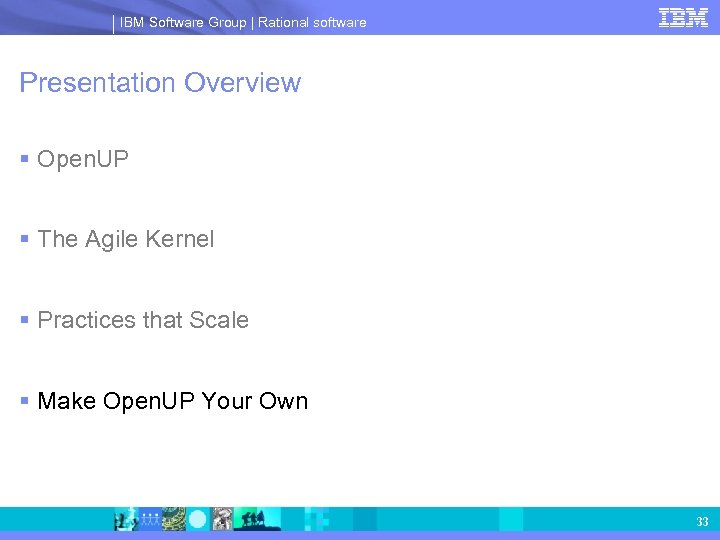Click slide number 33 in footer
The image size is (720, 540).
(702, 522)
